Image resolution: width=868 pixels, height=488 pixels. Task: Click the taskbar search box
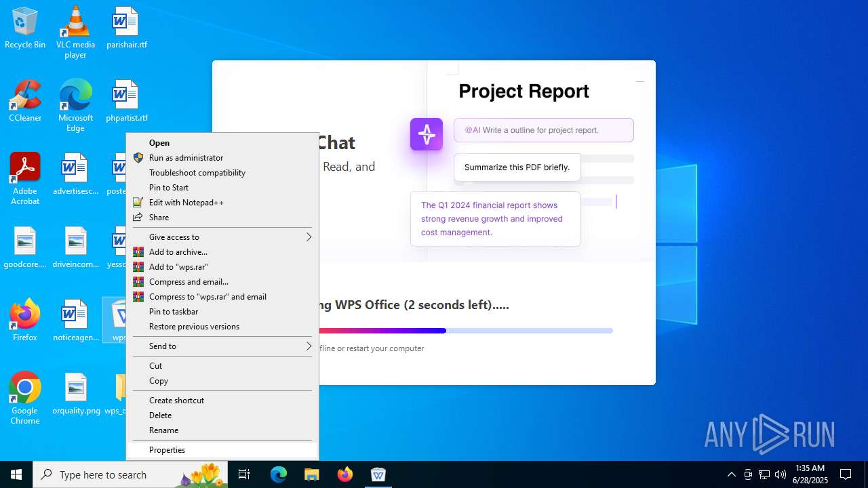129,474
